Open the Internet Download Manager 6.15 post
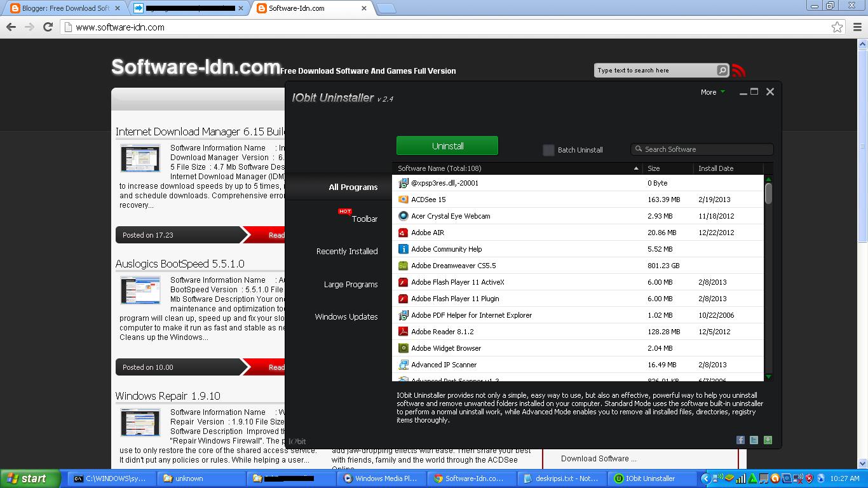The height and width of the screenshot is (488, 868). tap(200, 132)
